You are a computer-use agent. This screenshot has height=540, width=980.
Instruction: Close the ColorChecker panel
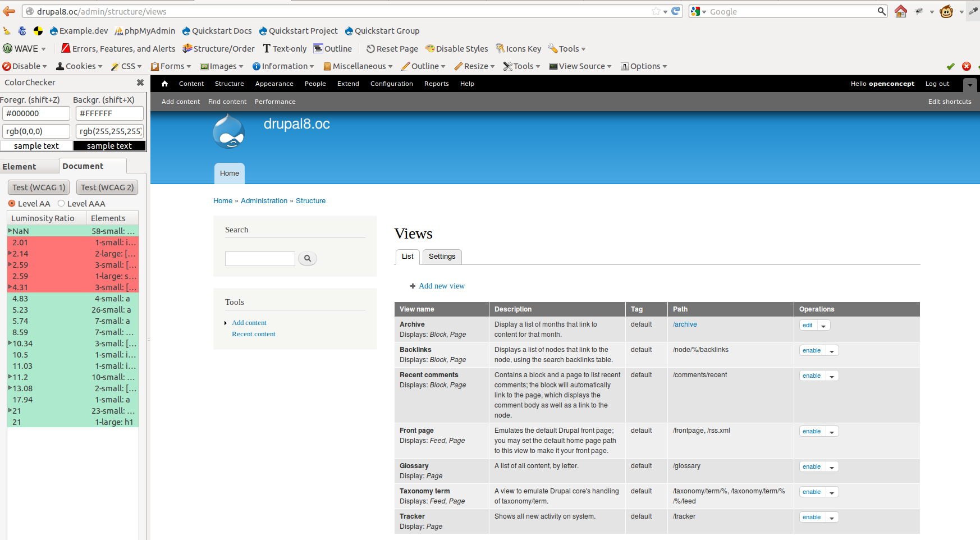[140, 83]
